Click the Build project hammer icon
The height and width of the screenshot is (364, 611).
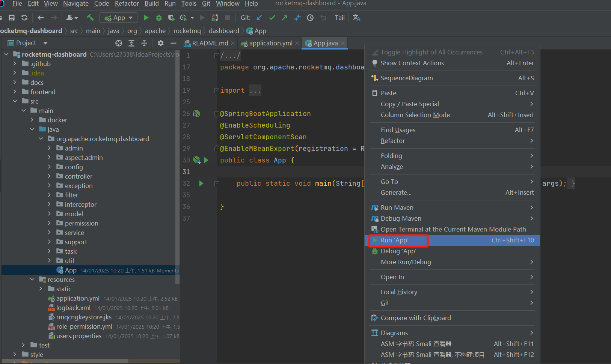point(90,18)
